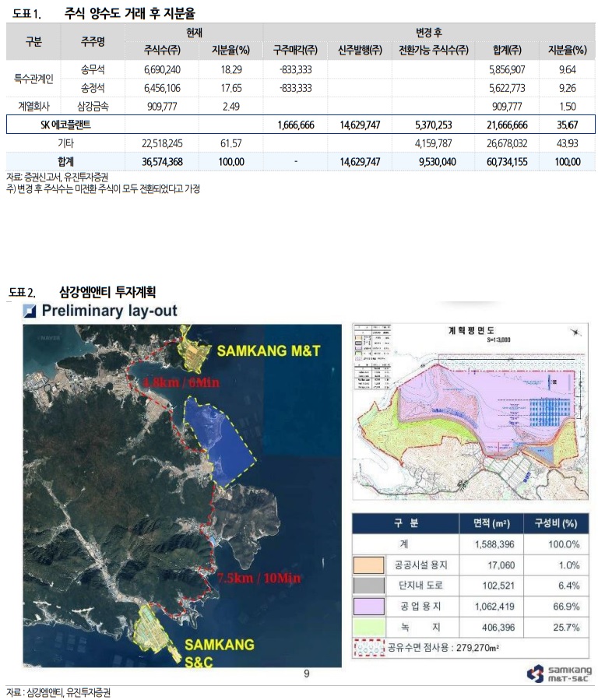The width and height of the screenshot is (598, 700).
Task: Click the source note 자료: 삼강엠앤티, 유진투자증권
Action: [58, 692]
